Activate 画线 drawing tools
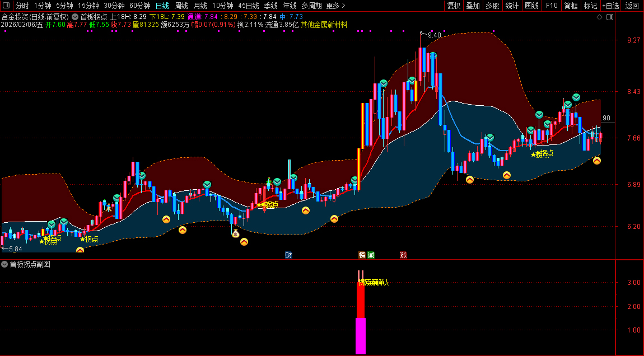Viewport: 644px width, 356px height. (x=531, y=6)
